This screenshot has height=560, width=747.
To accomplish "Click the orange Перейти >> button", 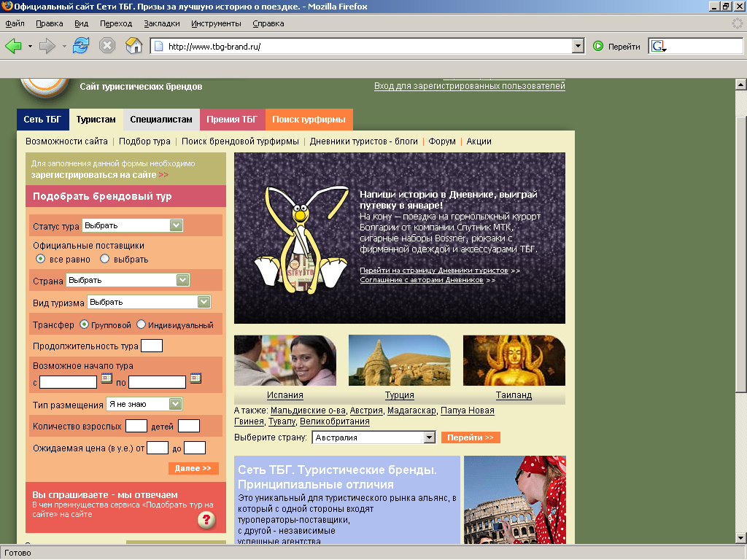I will tap(471, 437).
